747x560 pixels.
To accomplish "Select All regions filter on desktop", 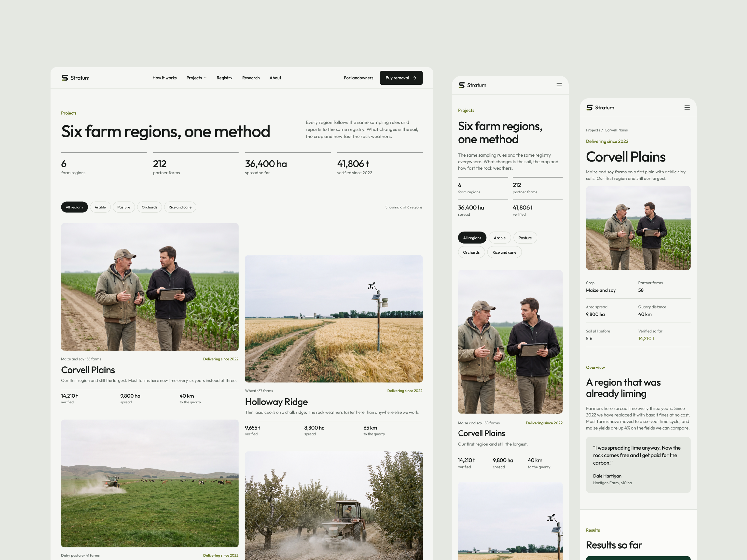I will 74,207.
